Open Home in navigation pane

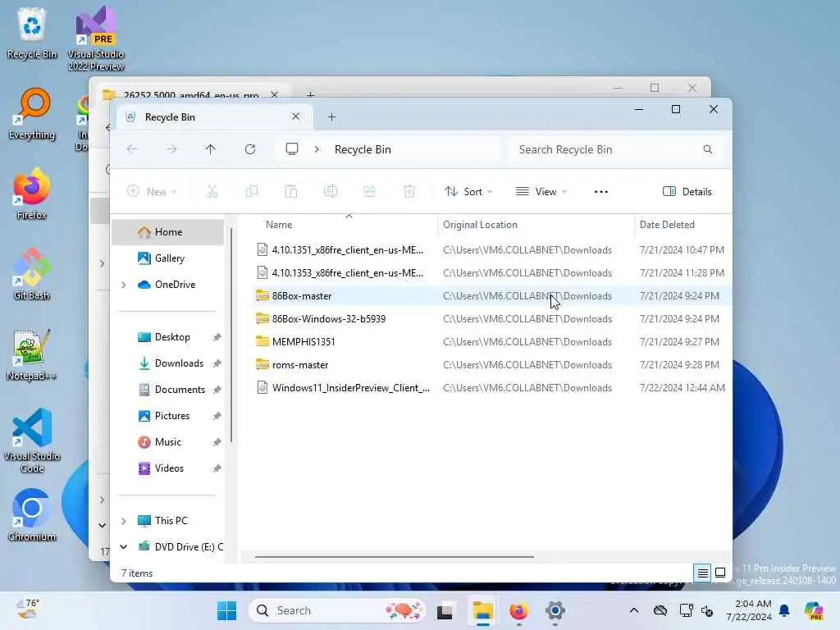(x=167, y=232)
